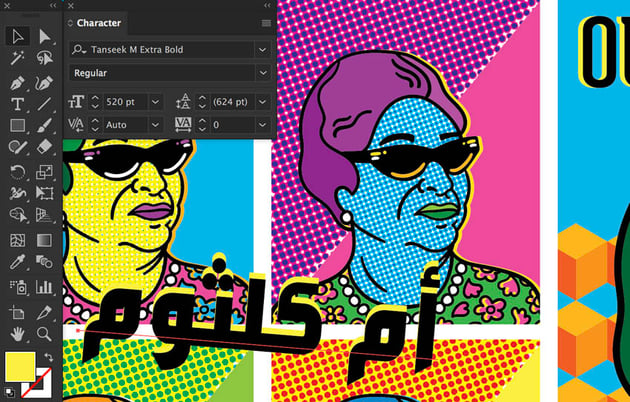Increase leading with stepper up arrow

[202, 98]
